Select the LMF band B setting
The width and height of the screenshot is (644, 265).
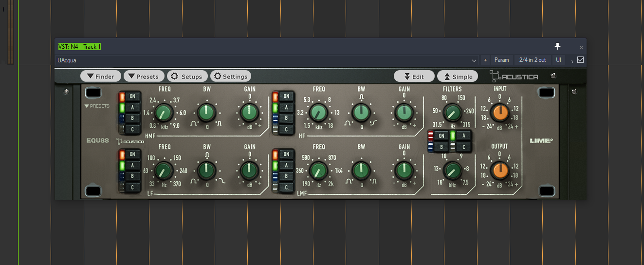[286, 176]
